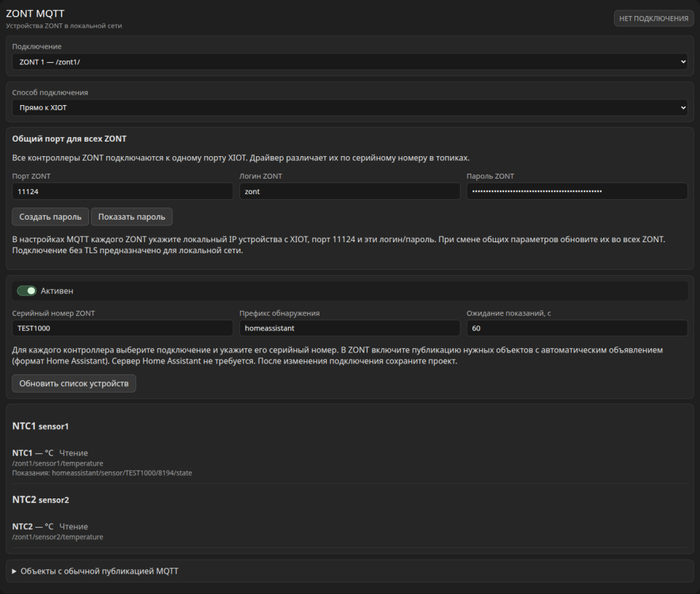Focus the Префикс обнаружения field

349,328
